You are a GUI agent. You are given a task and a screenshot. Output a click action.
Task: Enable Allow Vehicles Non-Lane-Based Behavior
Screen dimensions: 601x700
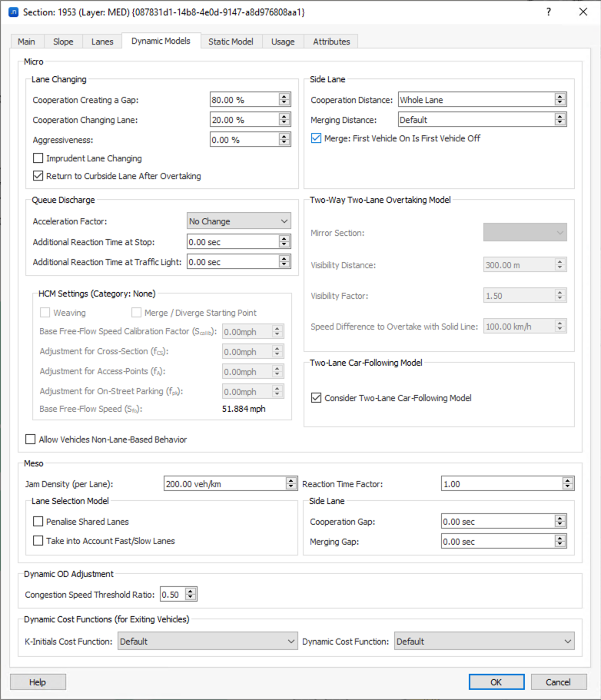pos(28,439)
